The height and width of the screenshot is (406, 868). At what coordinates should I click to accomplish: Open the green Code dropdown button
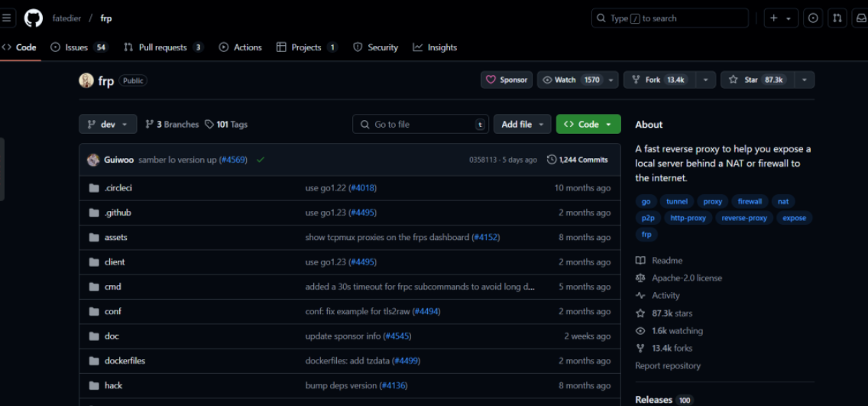coord(588,124)
